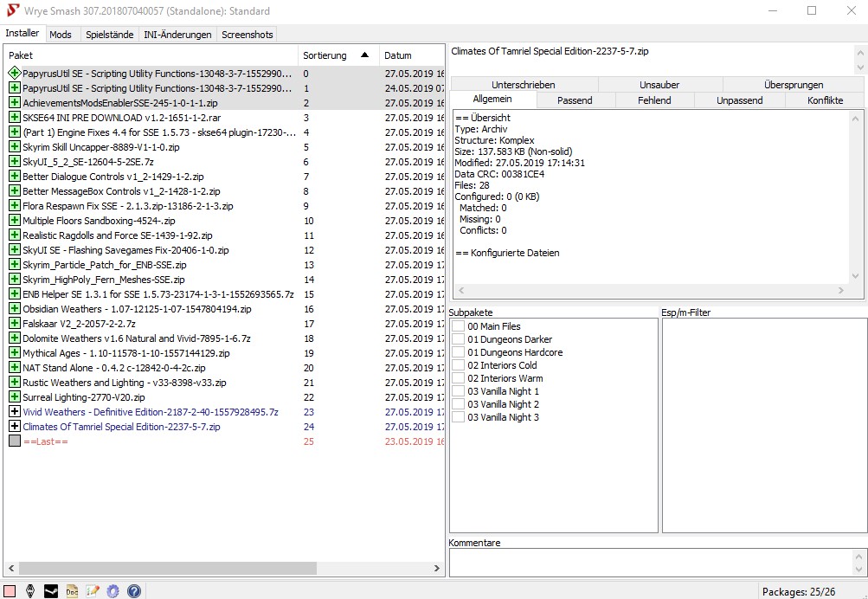This screenshot has height=599, width=868.
Task: Click green plus icon beside Skyrim_Particle_Patch_for_ENB
Action: (15, 265)
